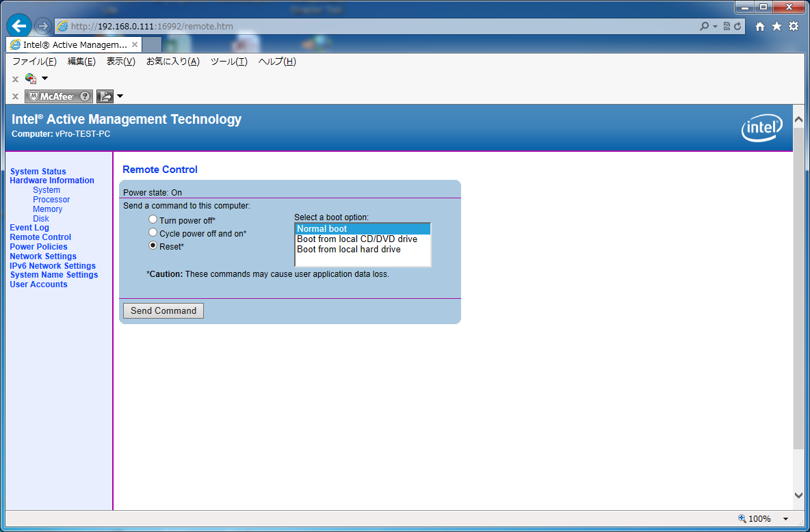Click the McAfee share arrow icon
The height and width of the screenshot is (532, 810).
click(x=105, y=96)
